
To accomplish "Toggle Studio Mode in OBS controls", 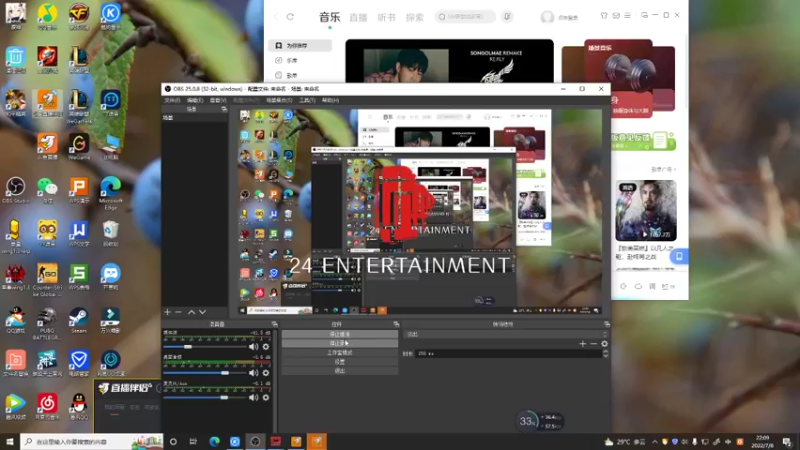I will pyautogui.click(x=340, y=353).
